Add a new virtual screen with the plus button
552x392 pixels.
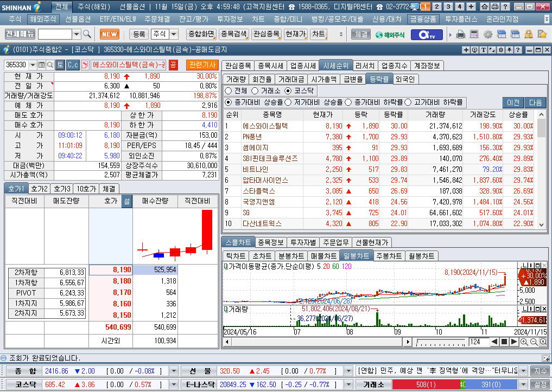471,7
